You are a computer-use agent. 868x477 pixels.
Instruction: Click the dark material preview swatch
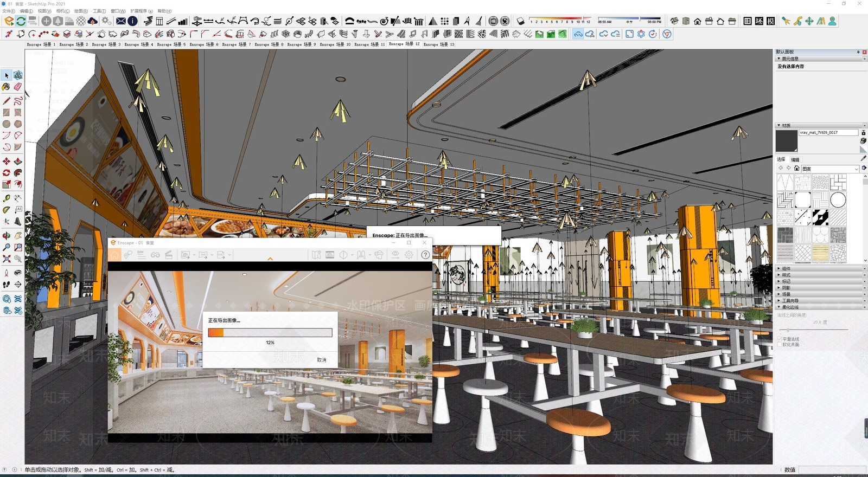click(x=786, y=141)
